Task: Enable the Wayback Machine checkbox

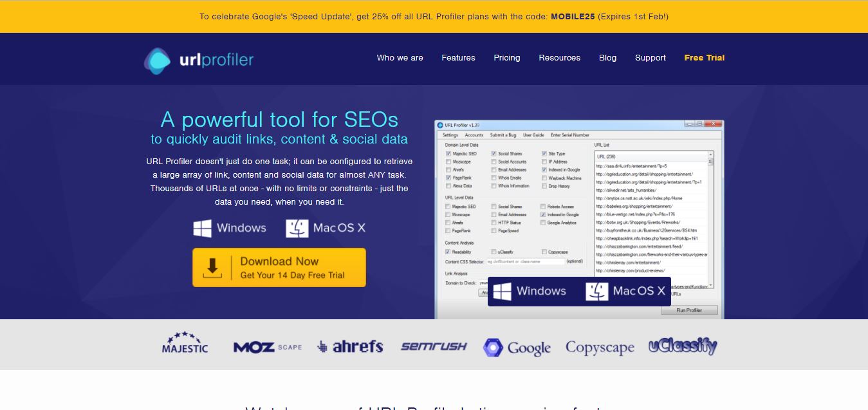Action: point(544,178)
